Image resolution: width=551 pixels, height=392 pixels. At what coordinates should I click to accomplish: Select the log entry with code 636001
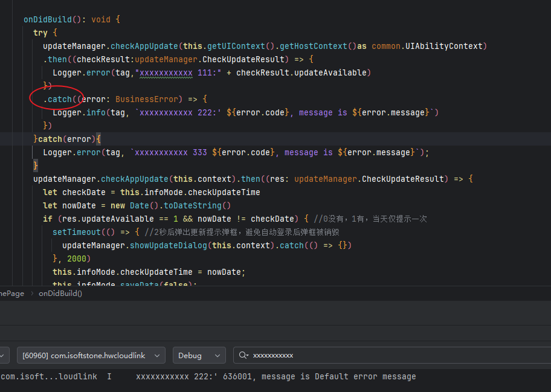tap(275, 376)
